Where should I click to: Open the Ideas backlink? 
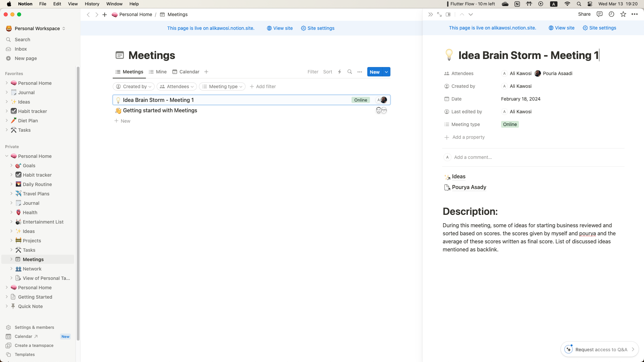[459, 177]
